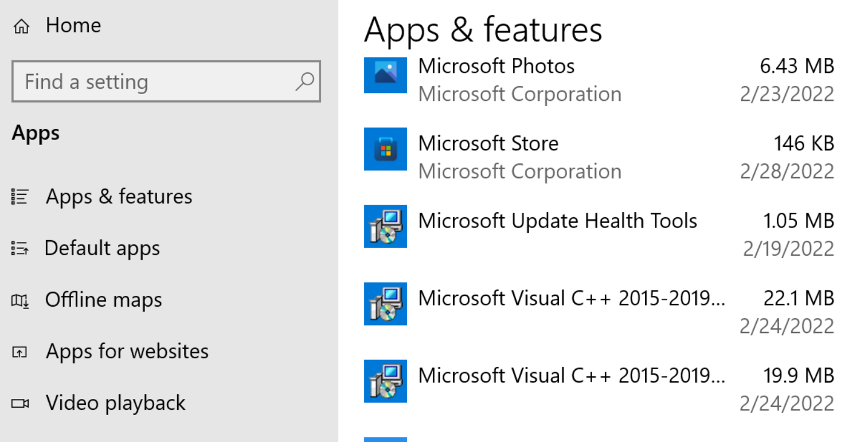
Task: Click the 146 KB size value
Action: [x=804, y=143]
